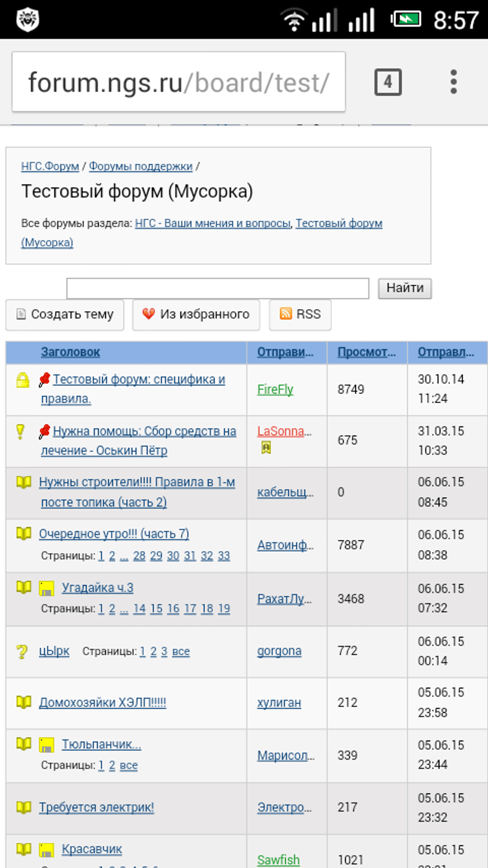
Task: Tap the Wi-Fi status icon
Action: [295, 21]
